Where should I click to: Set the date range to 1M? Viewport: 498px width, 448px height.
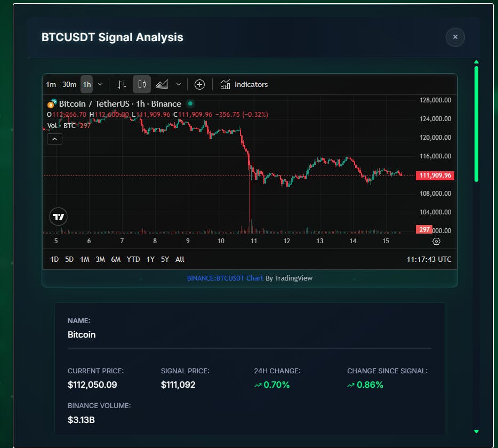84,260
